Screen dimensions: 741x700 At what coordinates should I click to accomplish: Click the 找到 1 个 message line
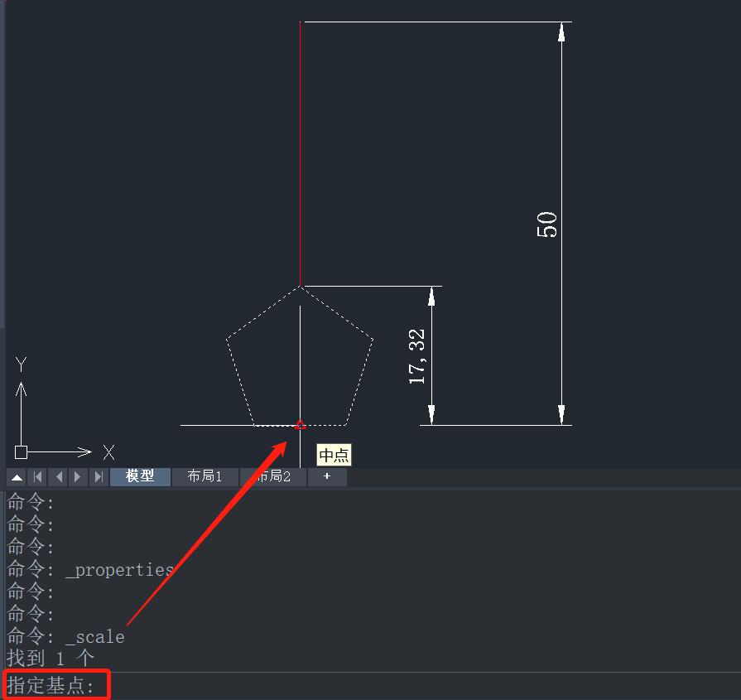pos(51,659)
